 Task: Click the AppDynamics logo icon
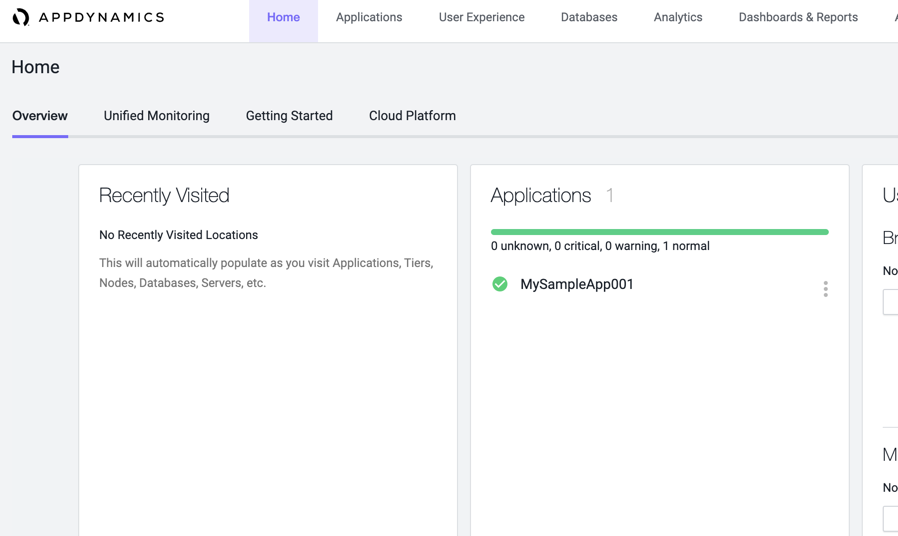[20, 17]
